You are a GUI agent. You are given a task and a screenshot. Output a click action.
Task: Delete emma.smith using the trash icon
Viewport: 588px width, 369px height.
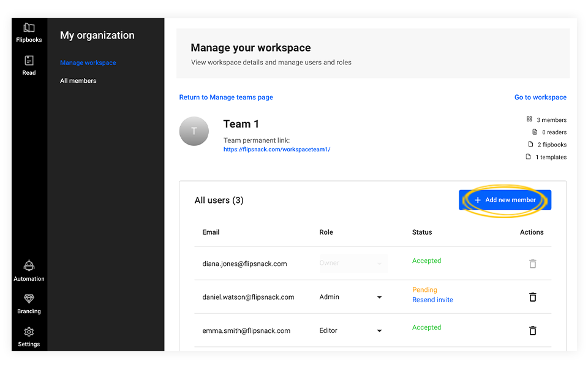tap(532, 330)
